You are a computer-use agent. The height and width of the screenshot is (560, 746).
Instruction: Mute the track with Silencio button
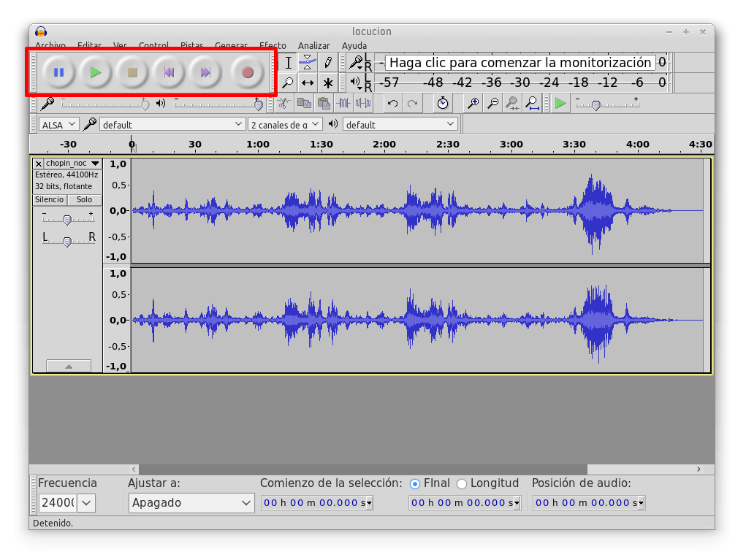50,199
